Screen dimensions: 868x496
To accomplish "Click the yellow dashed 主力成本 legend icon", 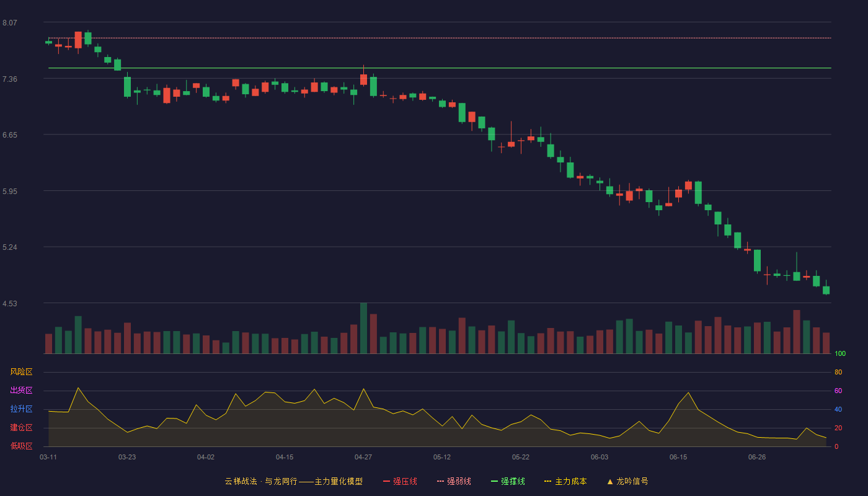I will coord(548,481).
